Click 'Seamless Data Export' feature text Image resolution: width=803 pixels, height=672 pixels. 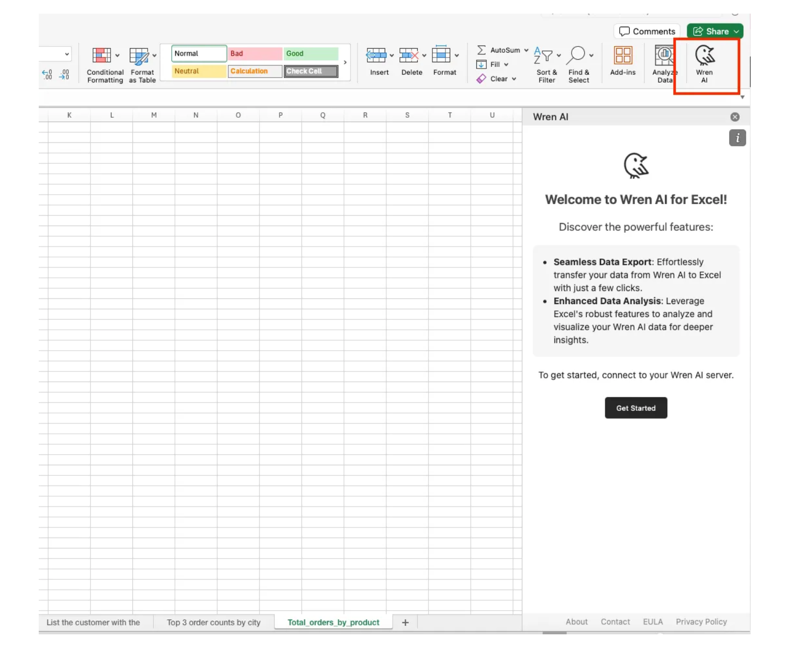tap(603, 262)
